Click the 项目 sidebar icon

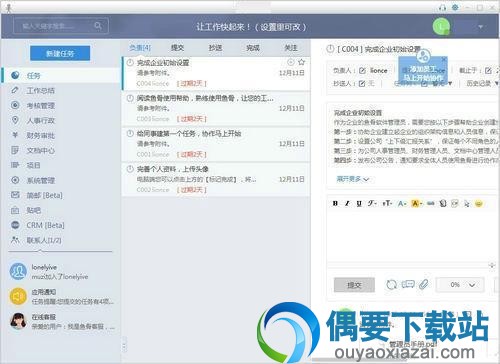tap(15, 165)
